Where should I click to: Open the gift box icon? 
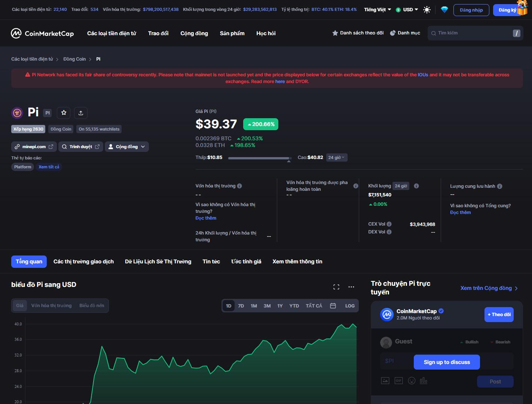[522, 7]
